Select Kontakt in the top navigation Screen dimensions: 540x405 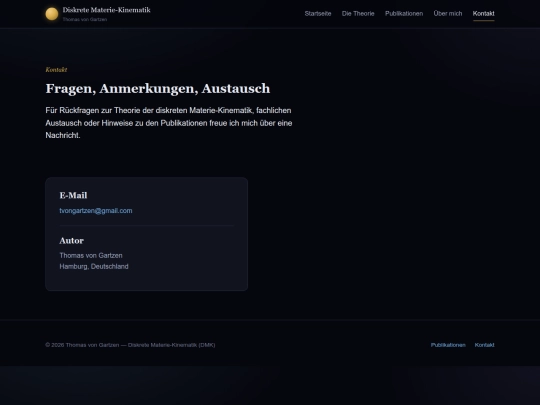tap(484, 14)
